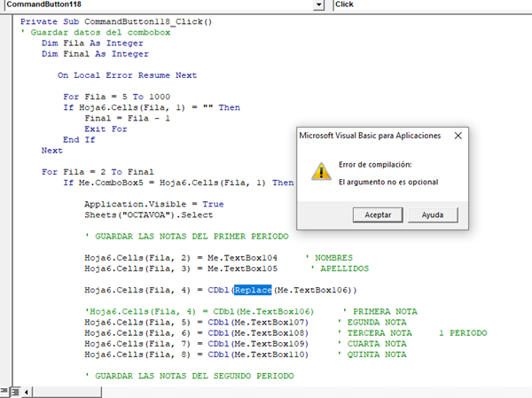
Task: Click Aceptar in the error dialog
Action: pyautogui.click(x=378, y=215)
